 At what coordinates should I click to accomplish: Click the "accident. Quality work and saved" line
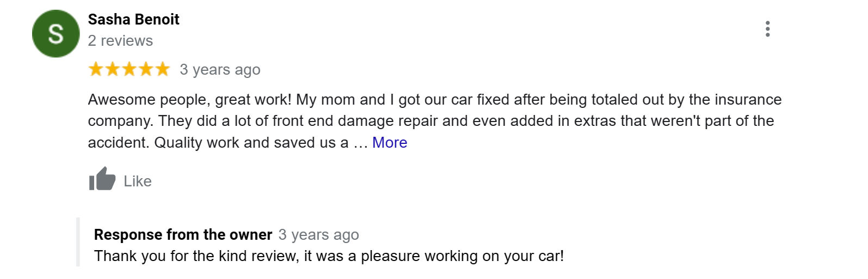218,143
